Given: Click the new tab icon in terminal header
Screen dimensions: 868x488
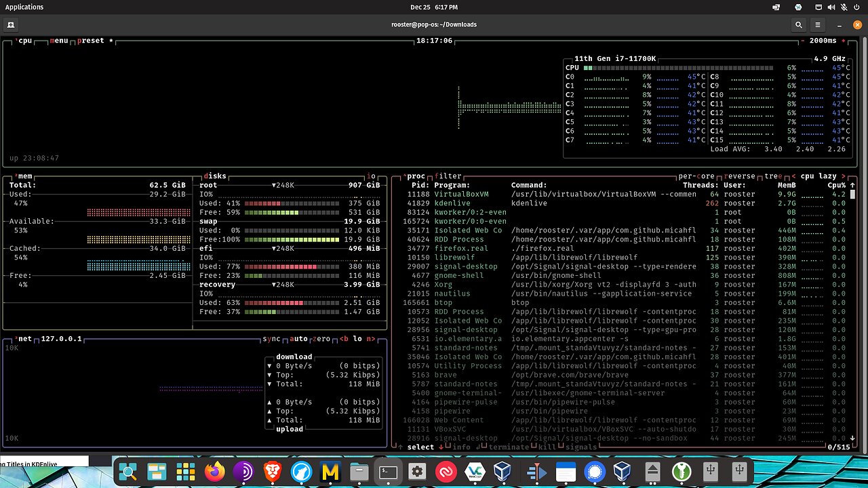Looking at the screenshot, I should [x=11, y=24].
